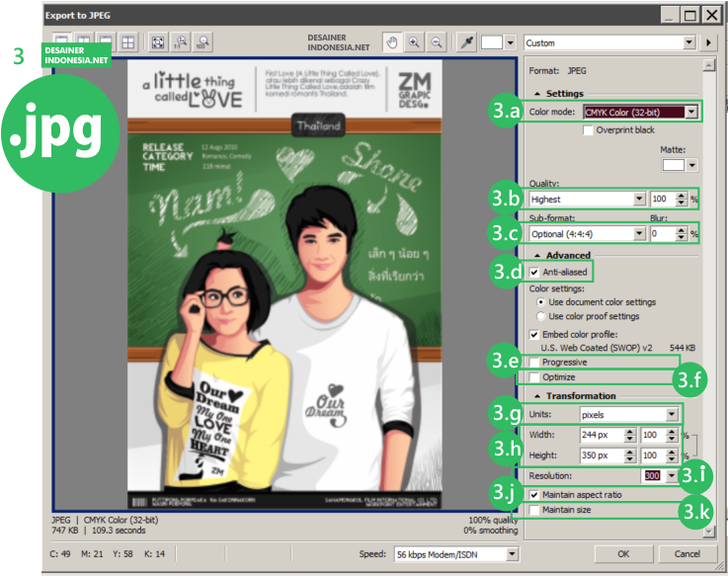728x576 pixels.
Task: Select Use document color settings
Action: pos(541,302)
